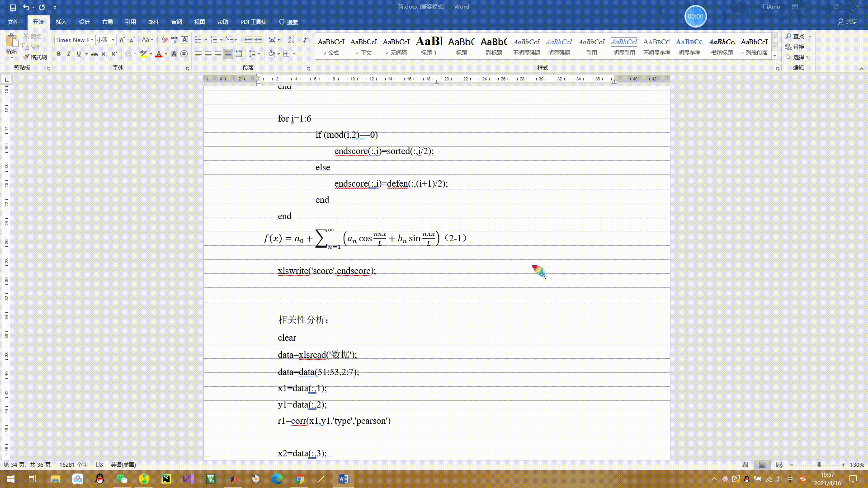Open the Times New Roman font dropdown
Image resolution: width=868 pixels, height=488 pixels.
[x=92, y=40]
